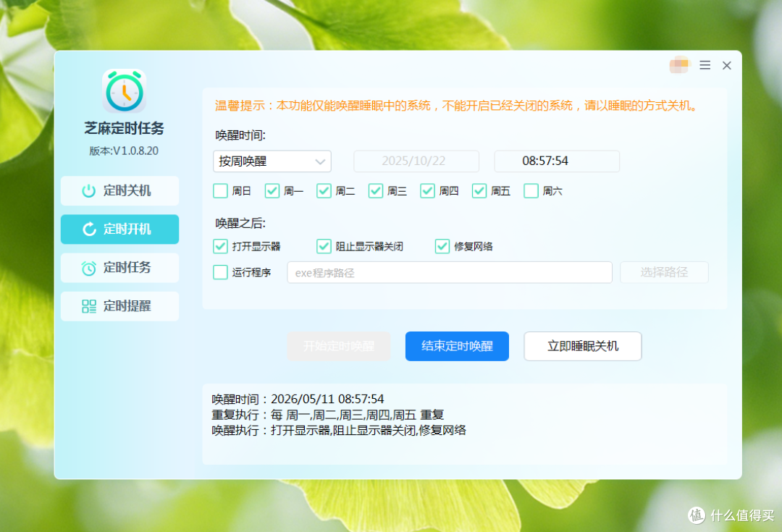782x532 pixels.
Task: Click the version text 版本:V1.0.8.20
Action: 124,151
